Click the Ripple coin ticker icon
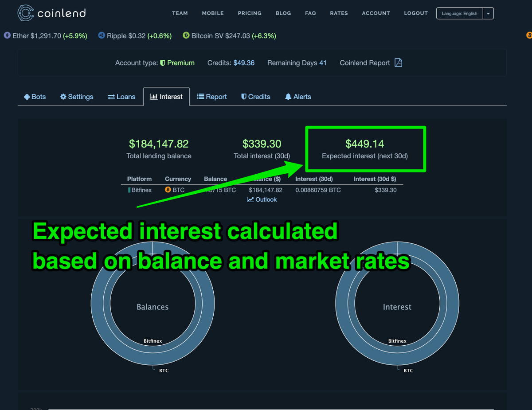Image resolution: width=532 pixels, height=410 pixels. point(102,35)
